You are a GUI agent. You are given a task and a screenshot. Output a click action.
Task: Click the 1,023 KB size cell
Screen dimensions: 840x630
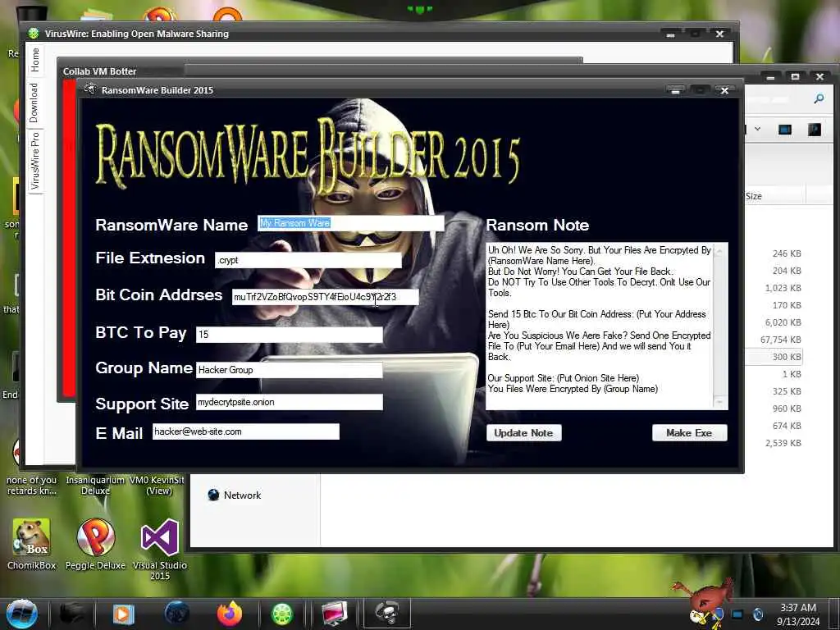click(x=783, y=288)
